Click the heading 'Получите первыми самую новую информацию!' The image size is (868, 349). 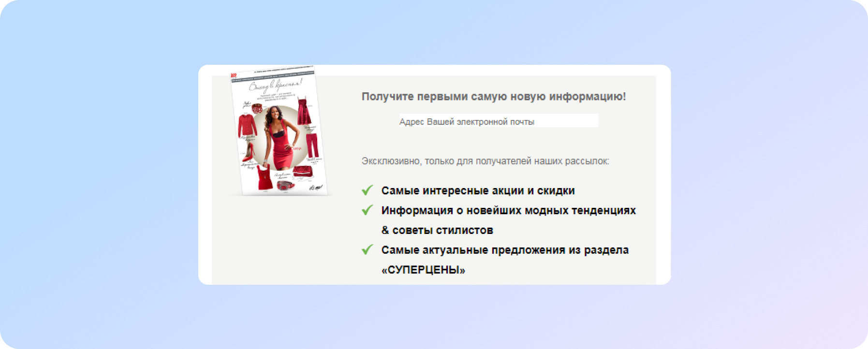pos(494,96)
